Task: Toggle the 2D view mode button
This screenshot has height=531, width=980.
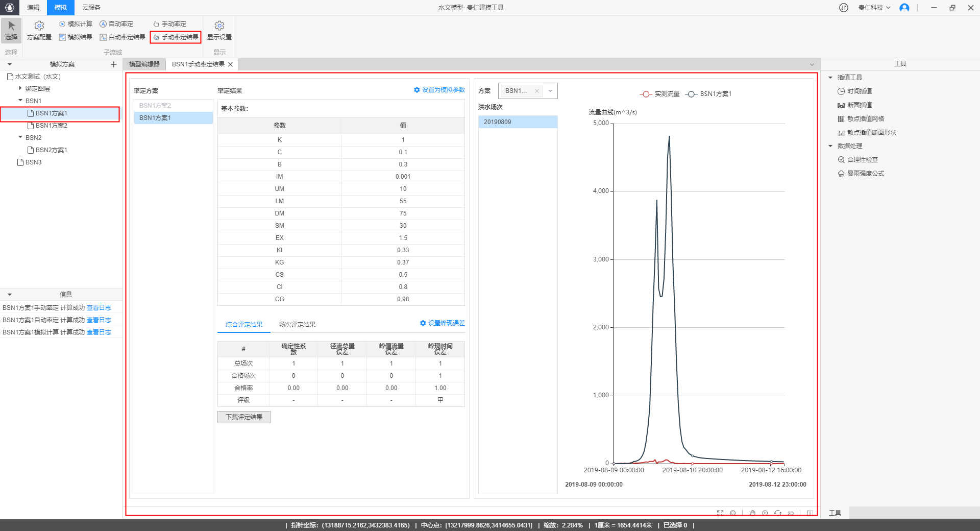Action: (x=791, y=513)
